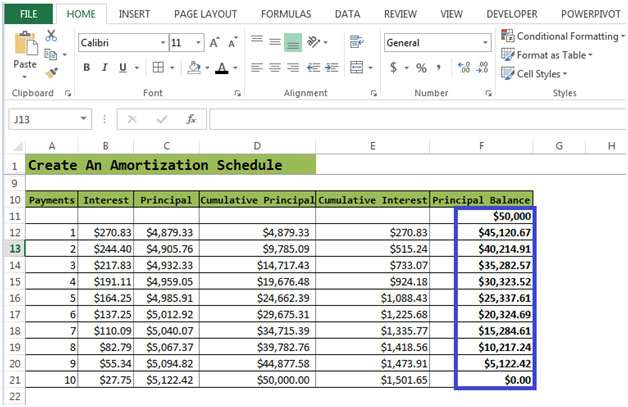Viewport: 628px width, 407px height.
Task: Switch to the PAGE LAYOUT tab
Action: pos(205,14)
